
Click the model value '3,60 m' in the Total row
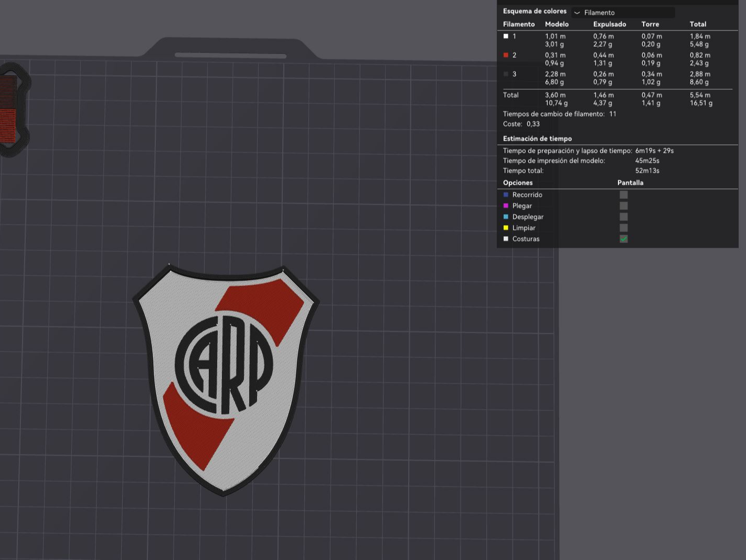555,95
